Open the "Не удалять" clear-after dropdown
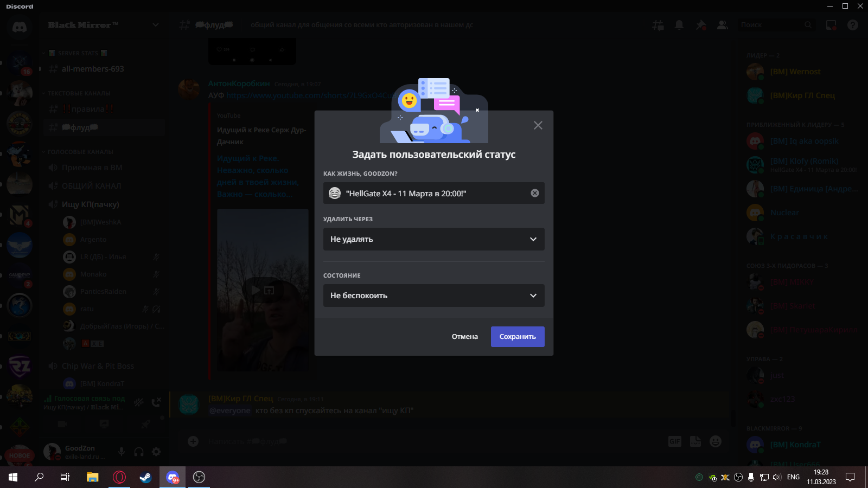 (x=434, y=239)
